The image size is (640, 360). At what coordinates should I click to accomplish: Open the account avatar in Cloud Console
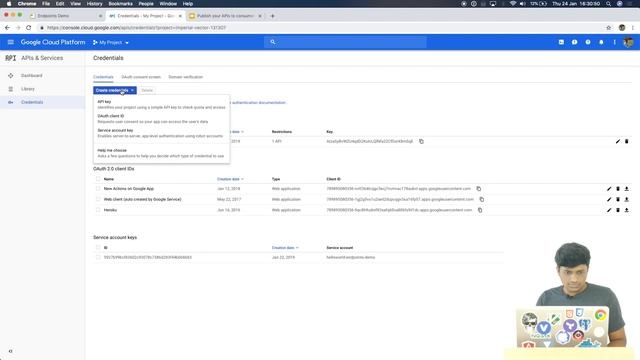tap(629, 42)
